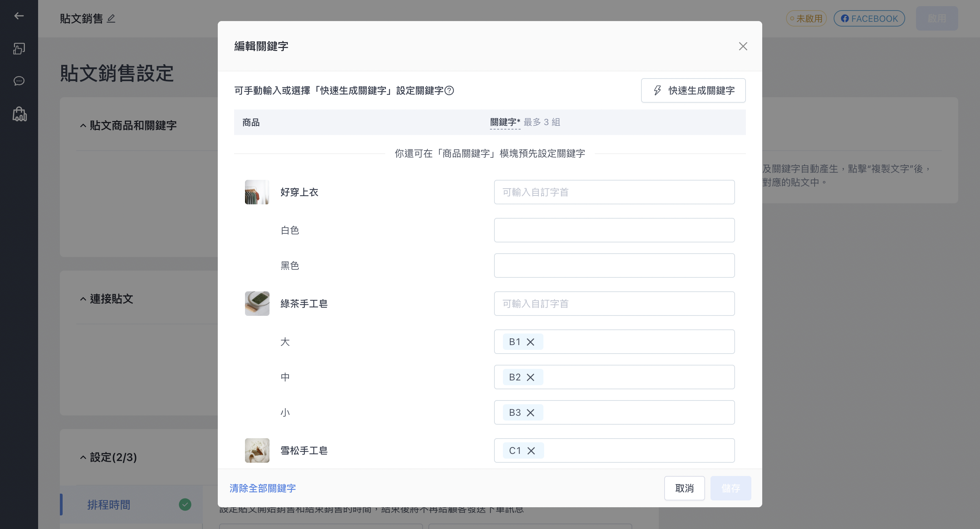Open the chat messages icon in the sidebar

tap(19, 81)
